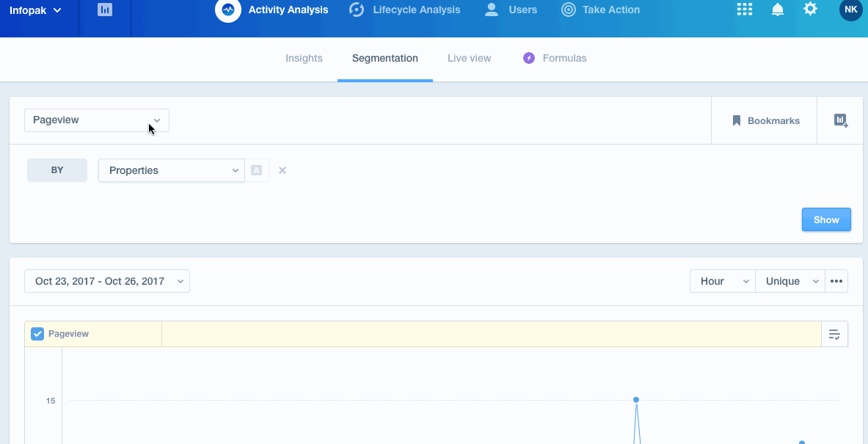Viewport: 868px width, 444px height.
Task: Click the property type 'A' icon
Action: pyautogui.click(x=257, y=170)
